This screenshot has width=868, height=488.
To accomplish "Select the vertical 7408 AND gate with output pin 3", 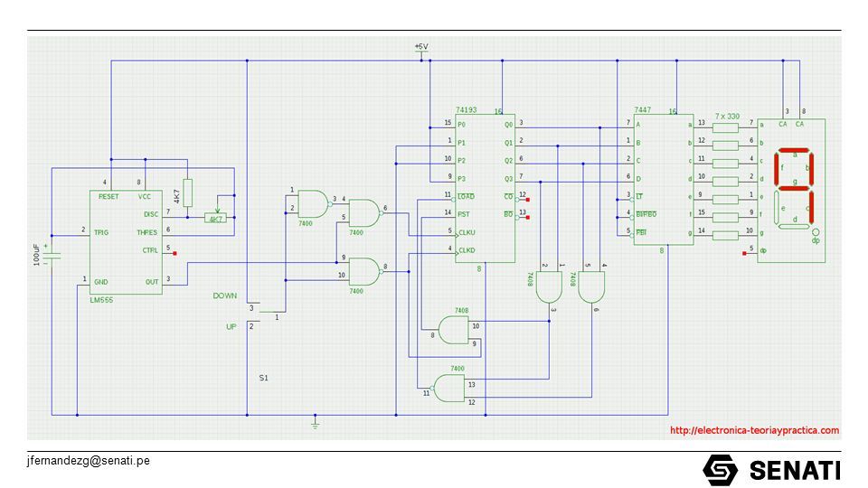I will tap(549, 286).
